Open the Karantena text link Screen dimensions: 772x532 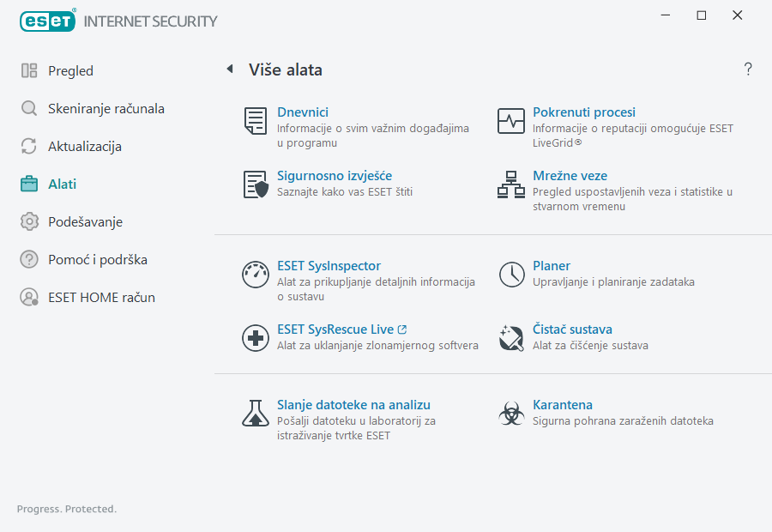(563, 405)
